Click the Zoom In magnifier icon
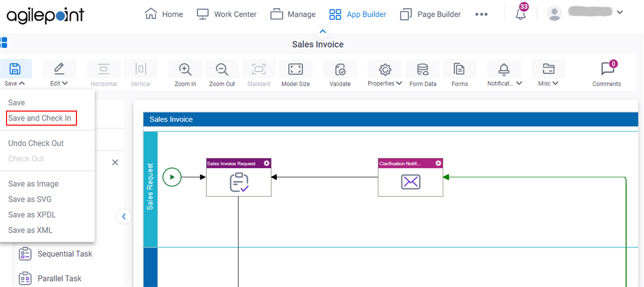644x287 pixels. 185,69
